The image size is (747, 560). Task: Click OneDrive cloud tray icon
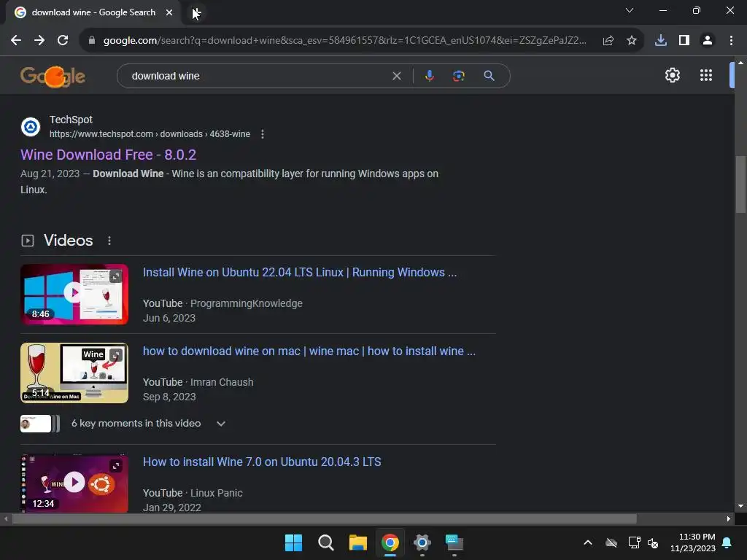(x=611, y=542)
